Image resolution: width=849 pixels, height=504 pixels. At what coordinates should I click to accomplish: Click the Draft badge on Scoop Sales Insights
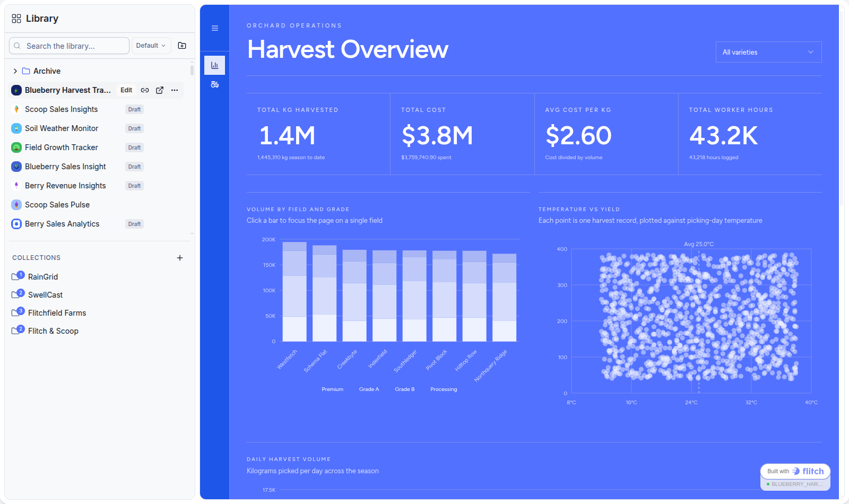click(x=134, y=109)
